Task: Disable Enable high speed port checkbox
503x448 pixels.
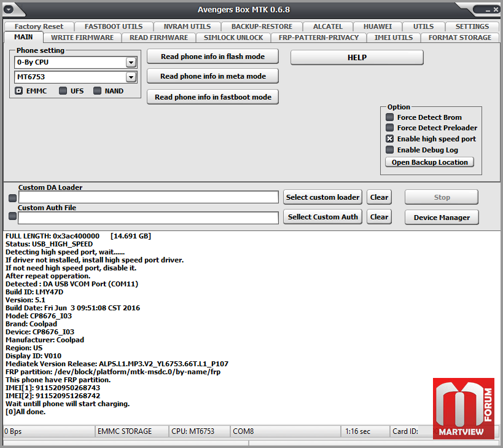Action: [x=389, y=139]
